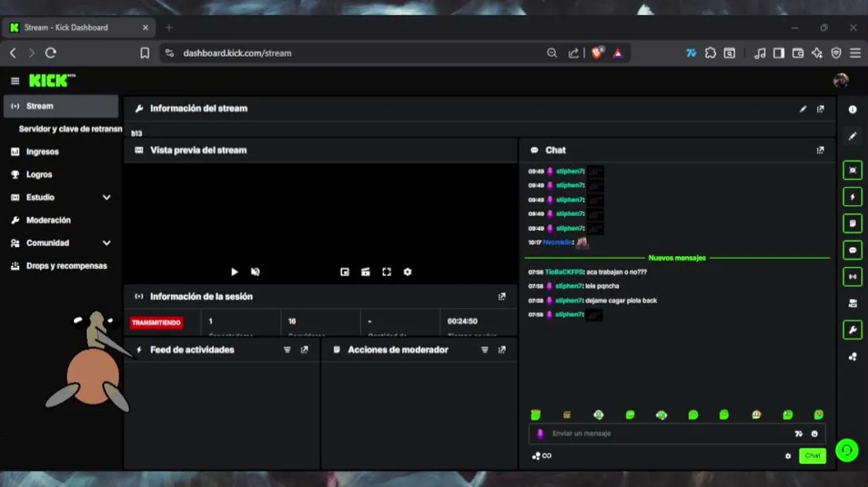The width and height of the screenshot is (868, 487).
Task: Toggle the note widget in right sidebar
Action: (x=853, y=223)
